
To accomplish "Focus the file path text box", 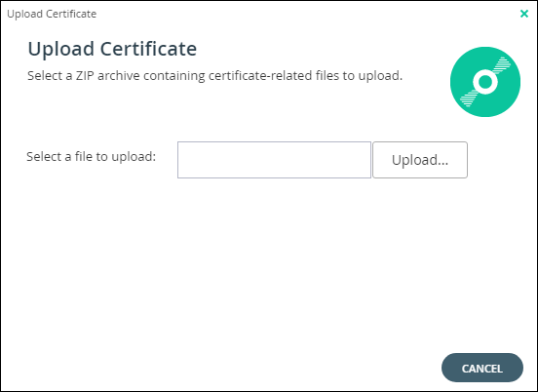I will (x=274, y=160).
